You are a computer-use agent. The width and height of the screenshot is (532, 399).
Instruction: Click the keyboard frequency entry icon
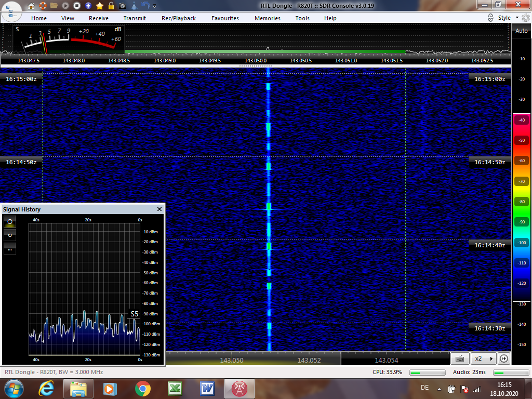coord(460,358)
